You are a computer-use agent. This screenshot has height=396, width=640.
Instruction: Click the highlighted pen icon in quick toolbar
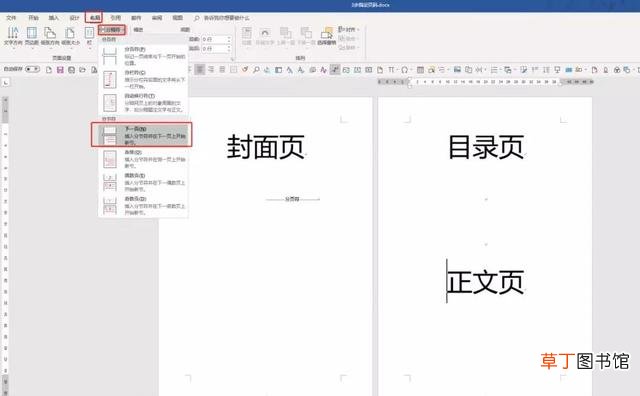click(x=335, y=70)
